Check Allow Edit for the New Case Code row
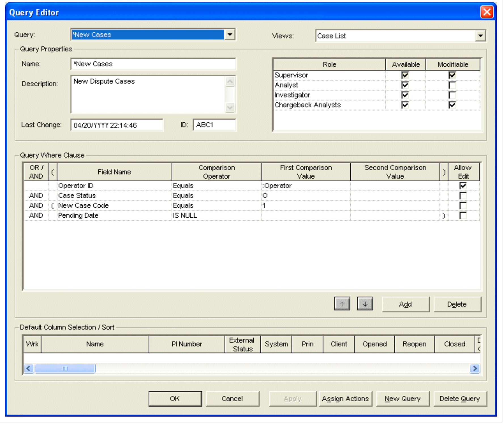 pyautogui.click(x=463, y=205)
